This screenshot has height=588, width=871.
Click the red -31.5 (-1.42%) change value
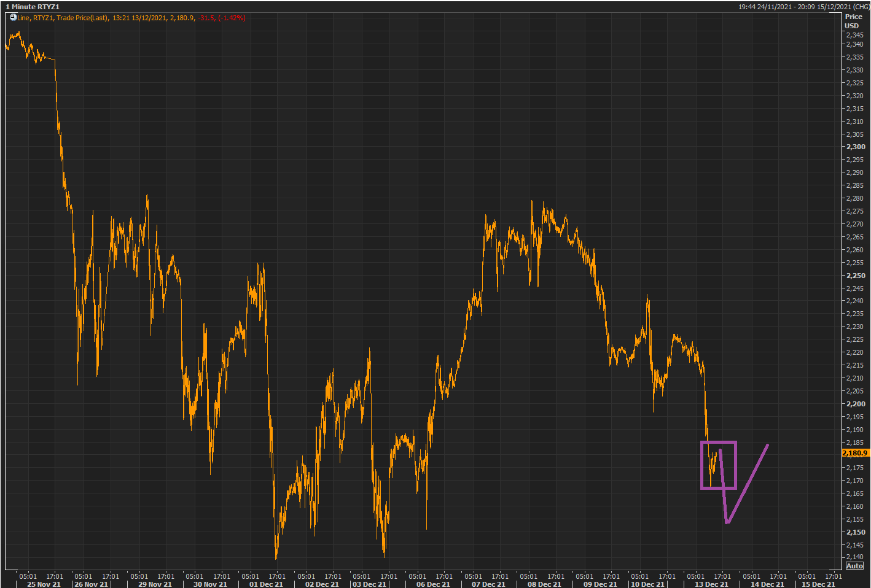[x=222, y=18]
